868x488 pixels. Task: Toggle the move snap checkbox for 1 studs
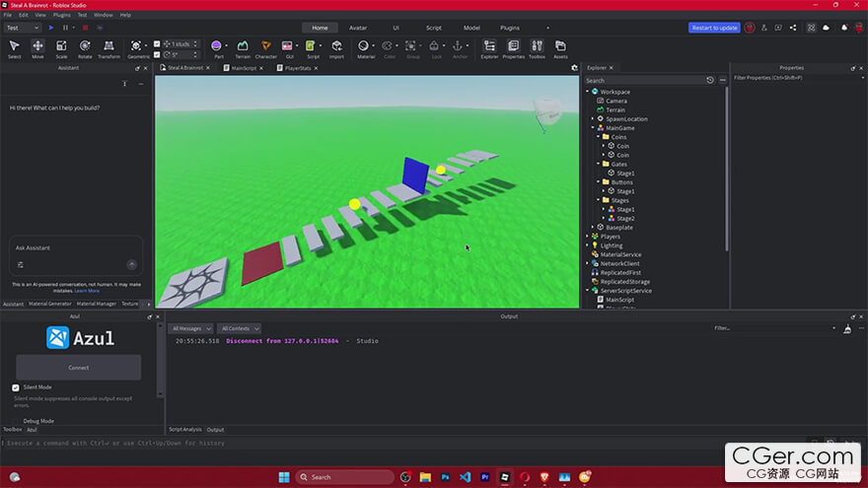point(157,43)
